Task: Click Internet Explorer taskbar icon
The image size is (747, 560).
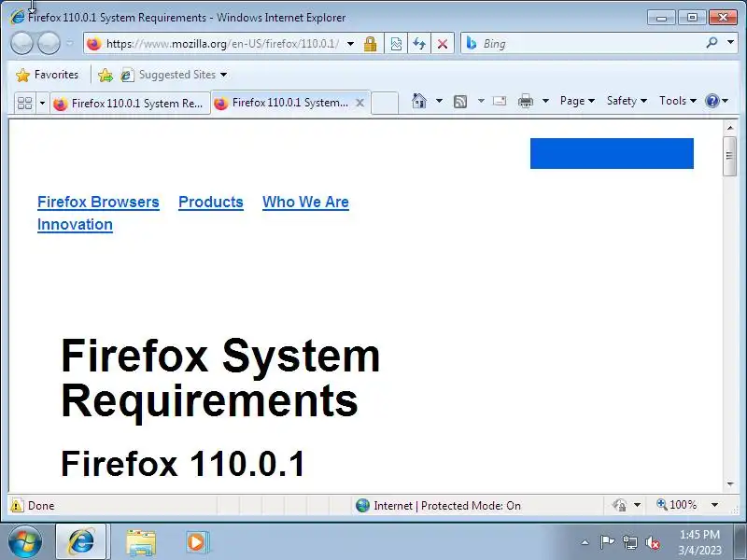Action: coord(81,542)
